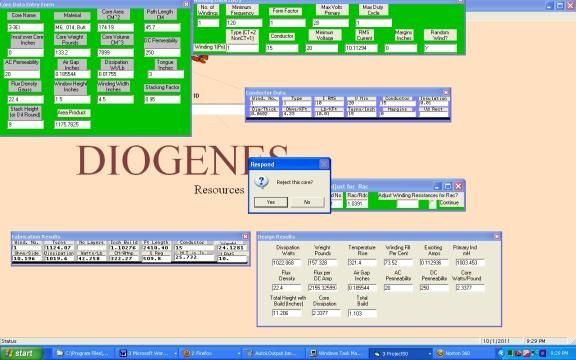Select the Minimum Voltage field
Viewport: 576px width, 360px height.
tap(321, 48)
